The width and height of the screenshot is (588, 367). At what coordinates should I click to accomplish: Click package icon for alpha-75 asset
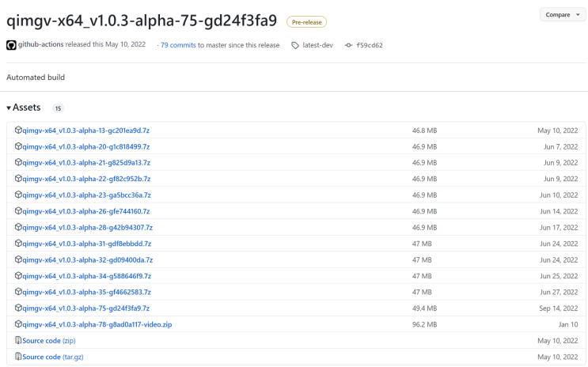(18, 308)
